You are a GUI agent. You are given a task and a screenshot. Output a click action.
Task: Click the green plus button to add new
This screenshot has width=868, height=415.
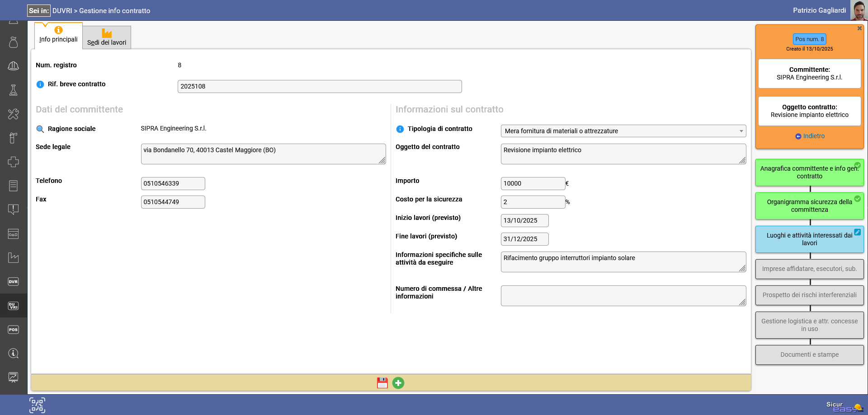[x=398, y=382]
